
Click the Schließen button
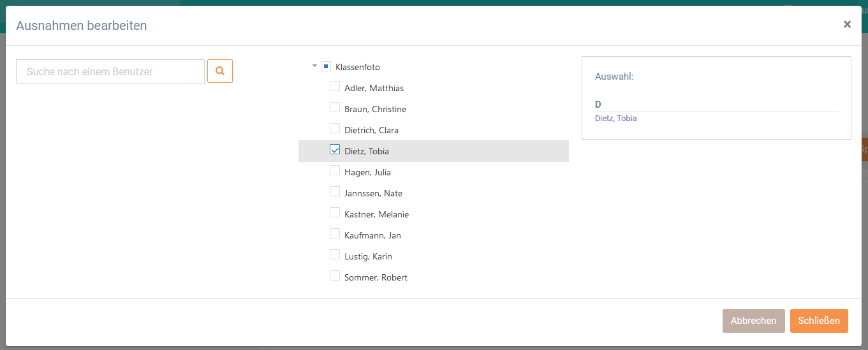pos(819,321)
